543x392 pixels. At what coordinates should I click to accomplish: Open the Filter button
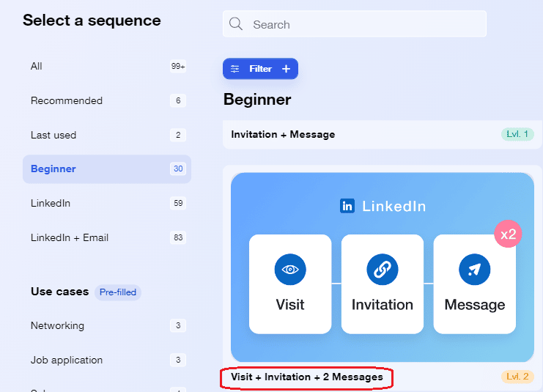coord(260,69)
